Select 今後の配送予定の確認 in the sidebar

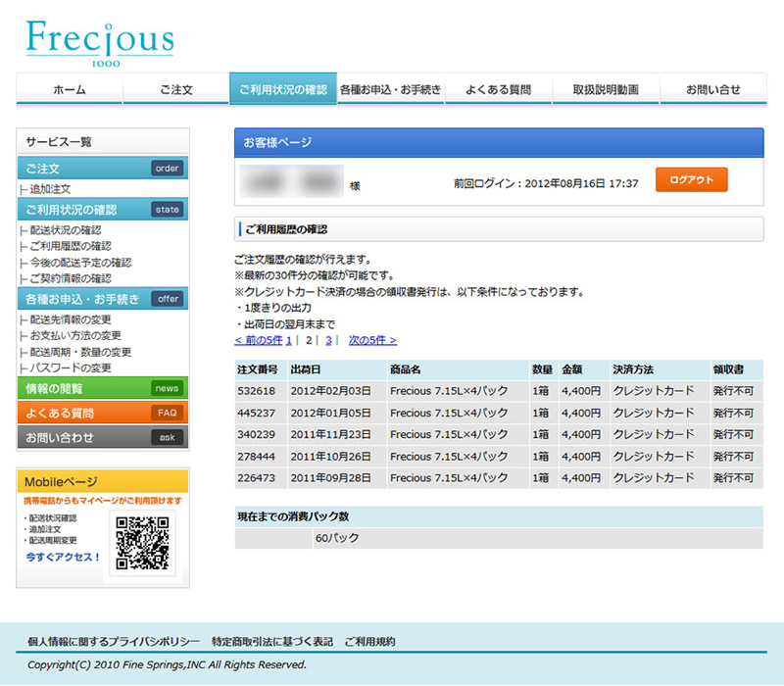pos(80,263)
